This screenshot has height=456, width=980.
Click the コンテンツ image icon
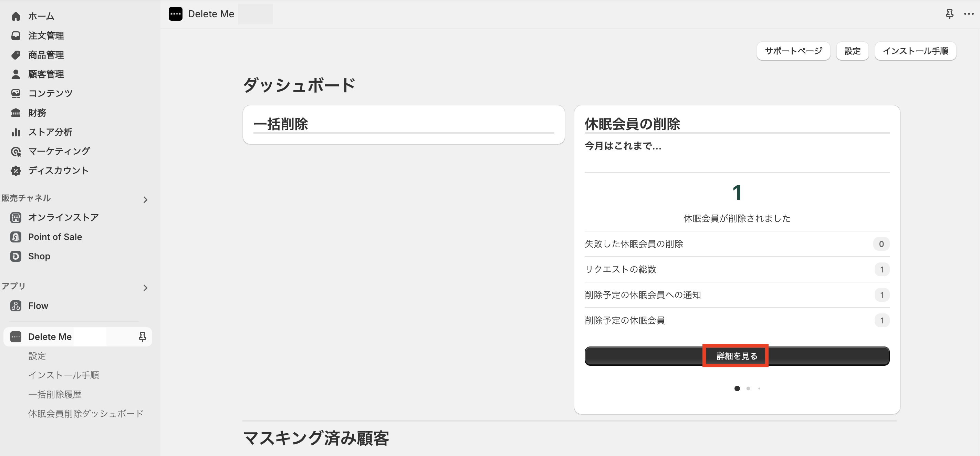click(15, 93)
